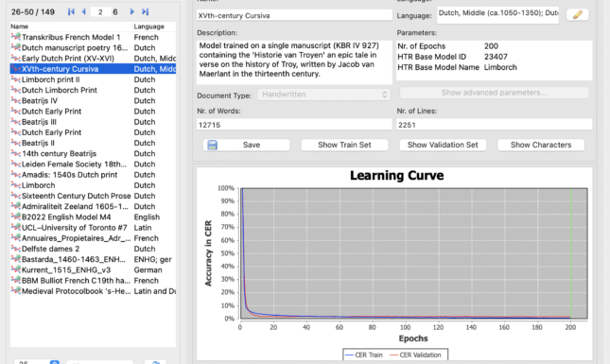The image size is (610, 364).
Task: Select Early Dutch Print (XV-XVI) model
Action: tap(93, 59)
